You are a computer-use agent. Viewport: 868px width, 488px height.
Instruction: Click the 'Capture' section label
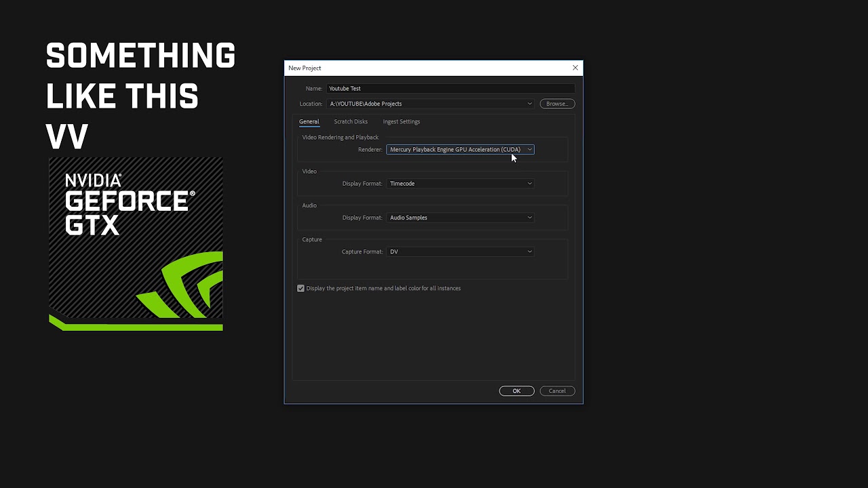(x=312, y=239)
